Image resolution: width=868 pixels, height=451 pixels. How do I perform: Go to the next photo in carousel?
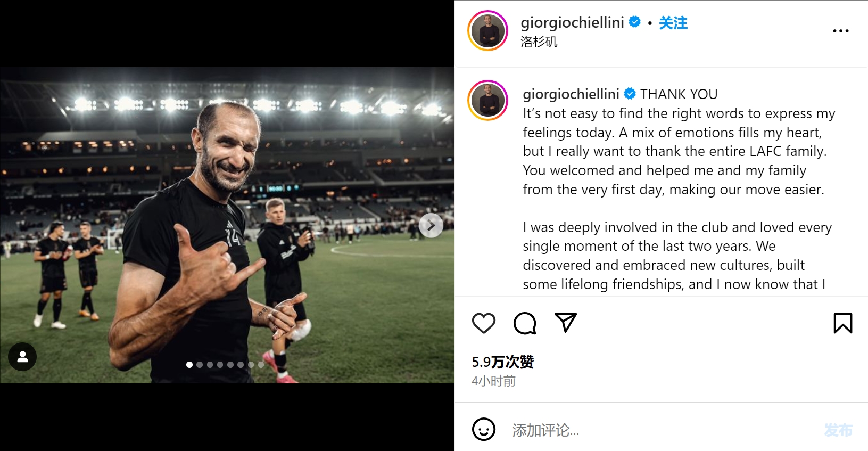point(431,226)
